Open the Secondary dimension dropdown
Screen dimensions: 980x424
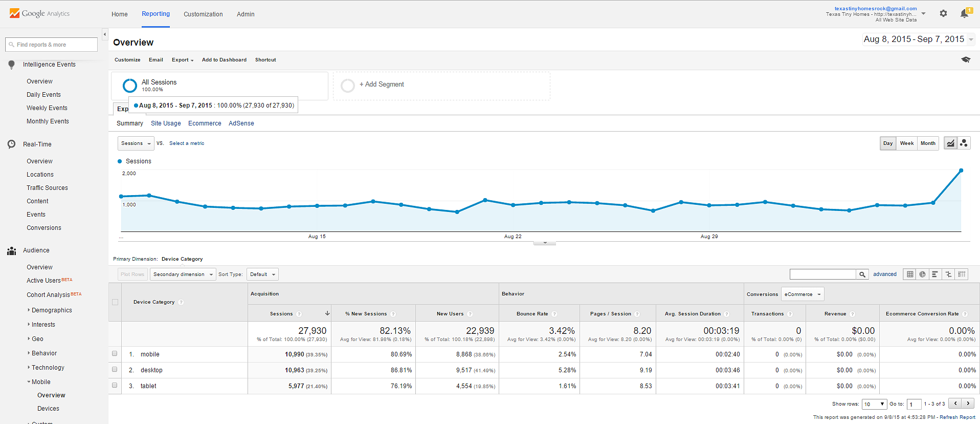[x=183, y=274]
